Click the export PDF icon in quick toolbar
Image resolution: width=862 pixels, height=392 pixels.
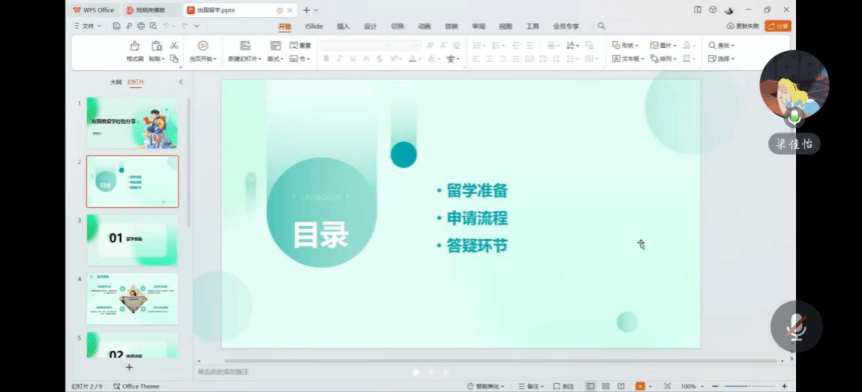(129, 26)
